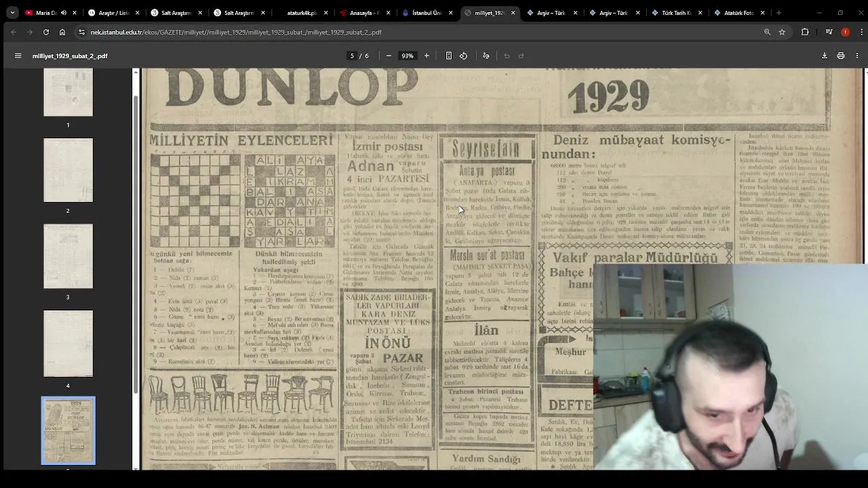Toggle the PDF sidebar menu
The image size is (868, 488).
coord(18,56)
